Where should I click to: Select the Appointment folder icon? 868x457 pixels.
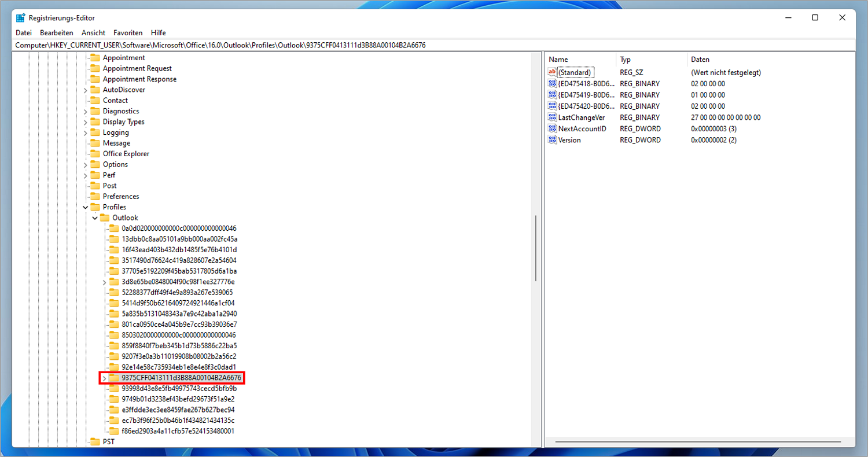95,58
